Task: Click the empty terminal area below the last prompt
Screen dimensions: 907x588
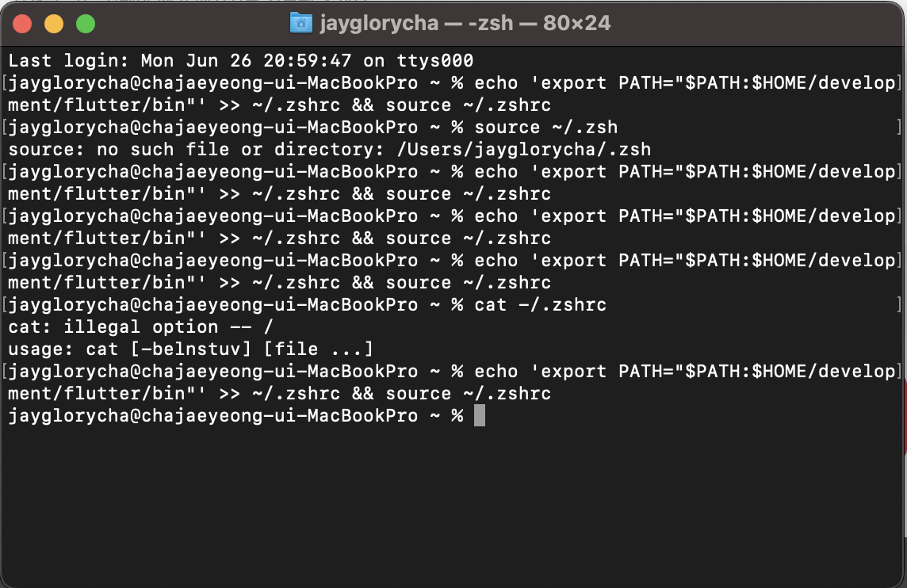Action: (x=453, y=503)
